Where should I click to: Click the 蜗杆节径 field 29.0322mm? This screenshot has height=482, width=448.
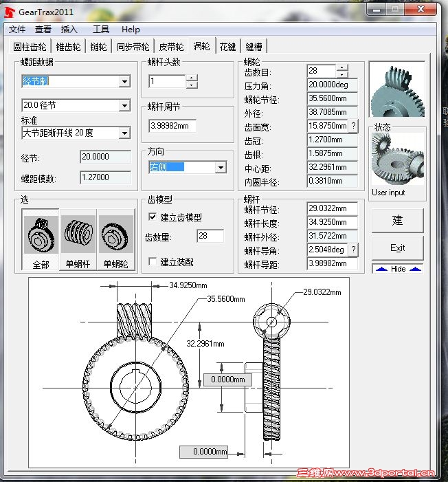tap(332, 208)
